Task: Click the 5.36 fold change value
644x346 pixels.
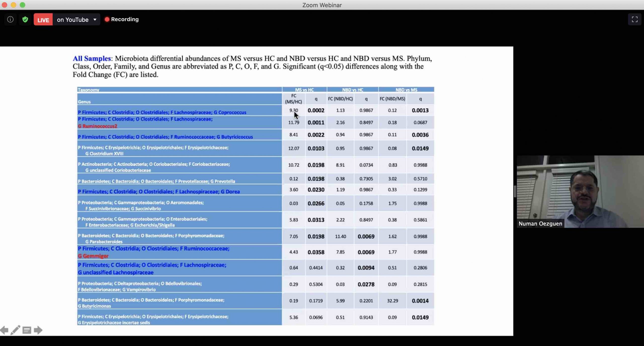Action: [294, 317]
